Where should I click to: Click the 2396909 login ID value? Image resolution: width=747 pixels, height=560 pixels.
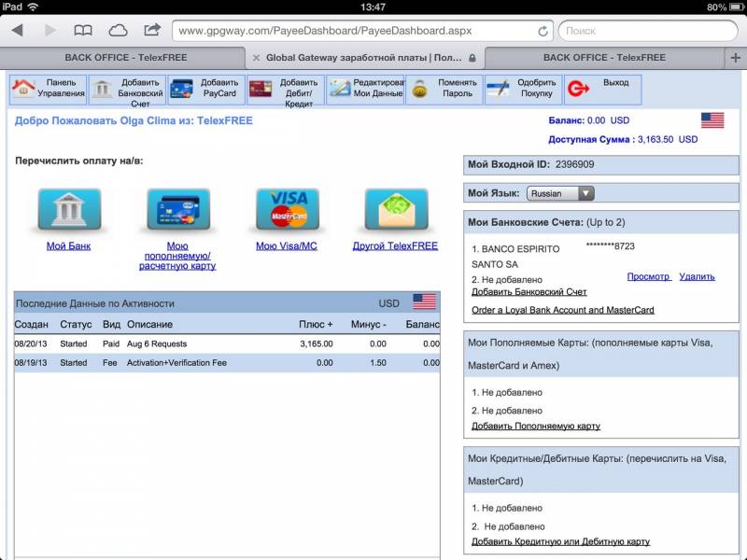[574, 165]
